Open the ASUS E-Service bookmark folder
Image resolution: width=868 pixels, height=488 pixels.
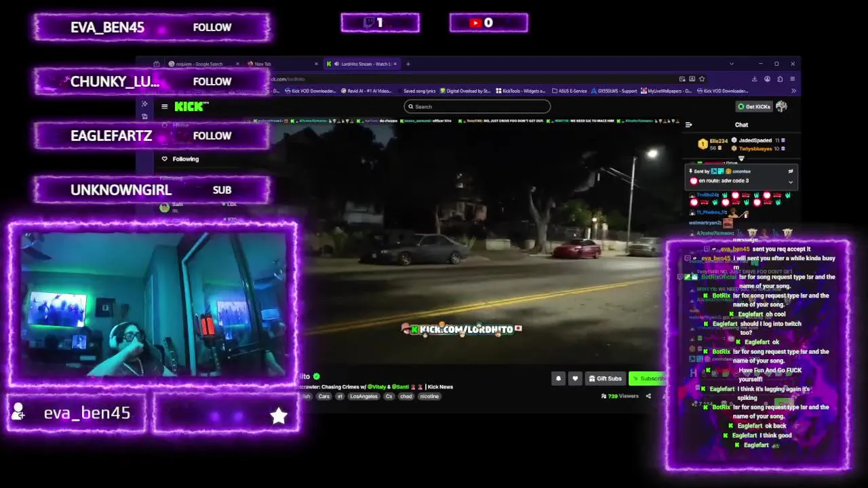pos(570,91)
